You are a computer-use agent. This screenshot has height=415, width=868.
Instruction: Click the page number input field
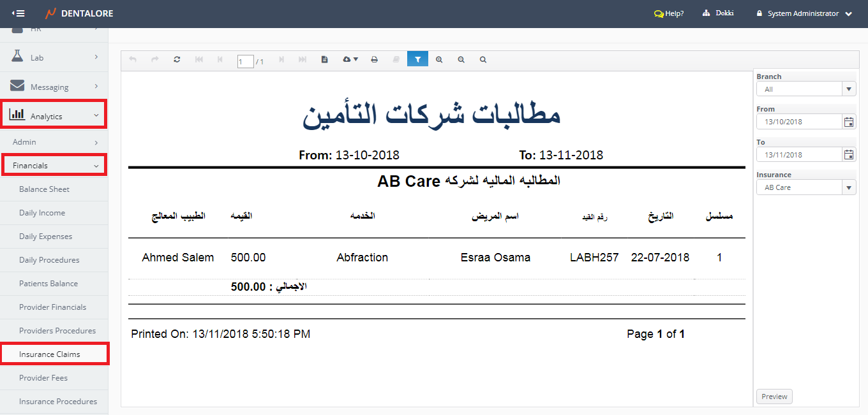click(245, 61)
